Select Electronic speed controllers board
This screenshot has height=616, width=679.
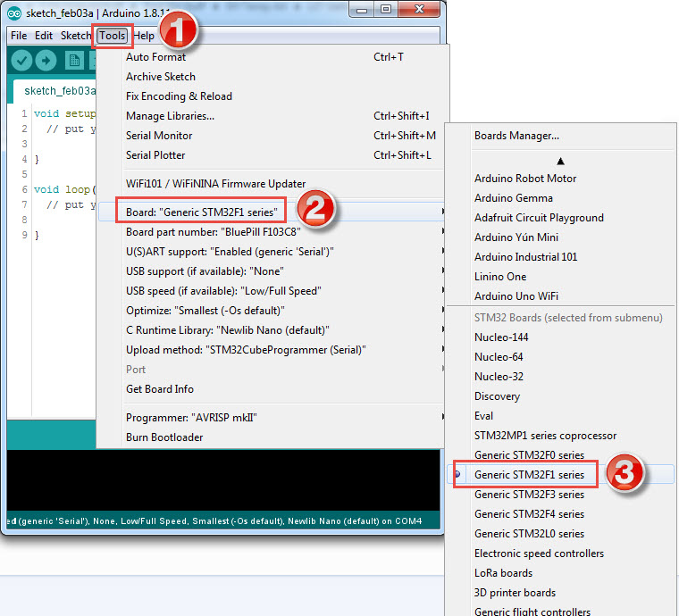tap(561, 554)
